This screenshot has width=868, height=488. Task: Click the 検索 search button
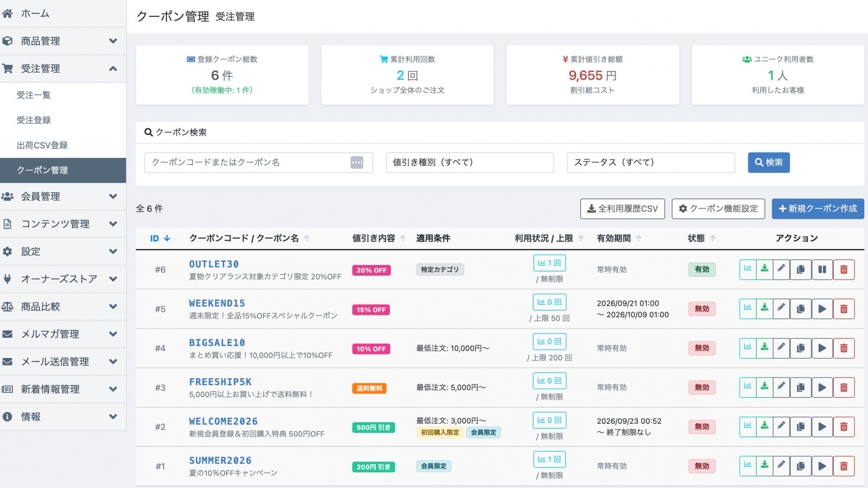(x=768, y=162)
